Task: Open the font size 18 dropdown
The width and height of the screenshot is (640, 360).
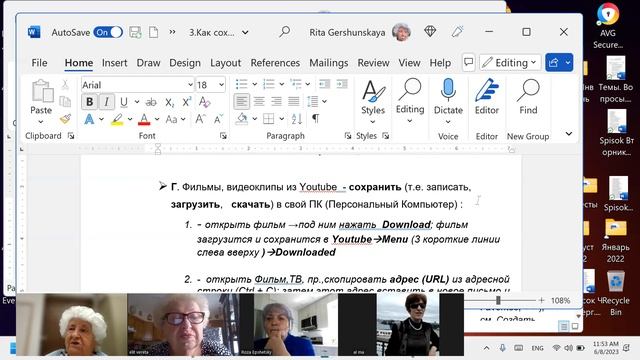Action: (221, 85)
